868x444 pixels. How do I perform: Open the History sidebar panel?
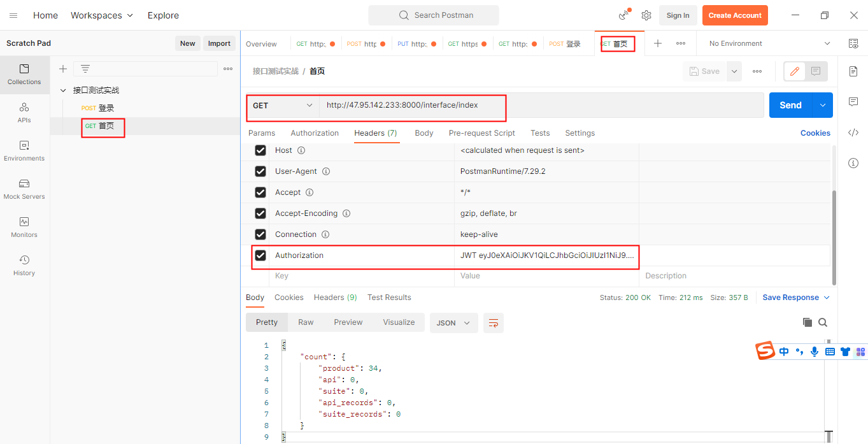pos(24,266)
